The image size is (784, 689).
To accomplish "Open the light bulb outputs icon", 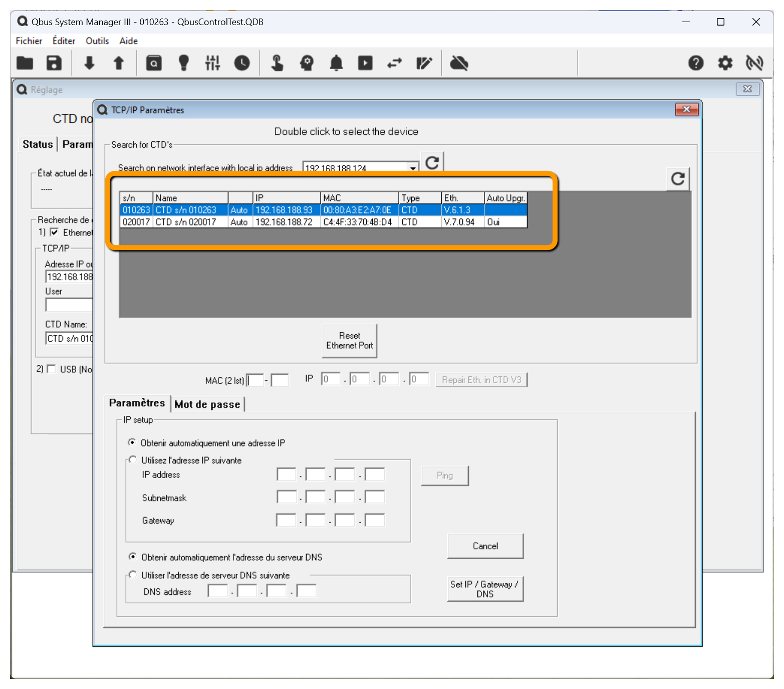I will tap(184, 63).
